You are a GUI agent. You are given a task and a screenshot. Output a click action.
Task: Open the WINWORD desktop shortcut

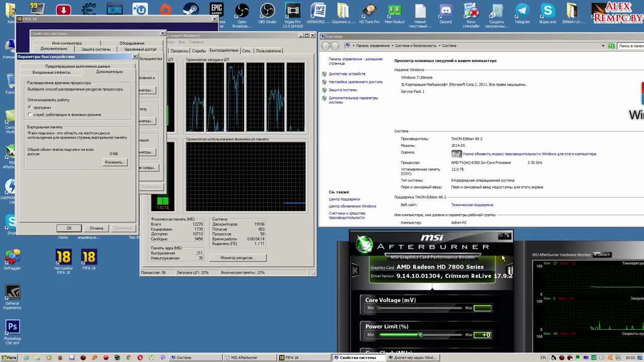click(318, 13)
